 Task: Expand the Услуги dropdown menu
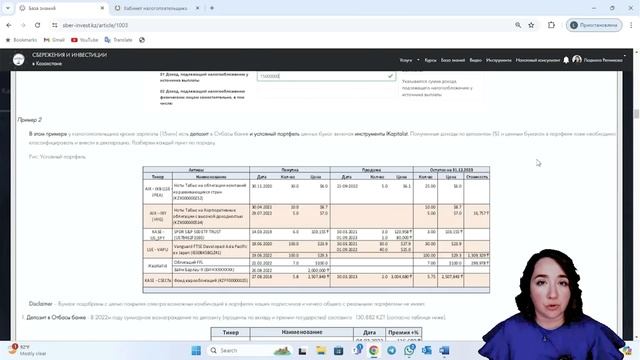(x=409, y=60)
